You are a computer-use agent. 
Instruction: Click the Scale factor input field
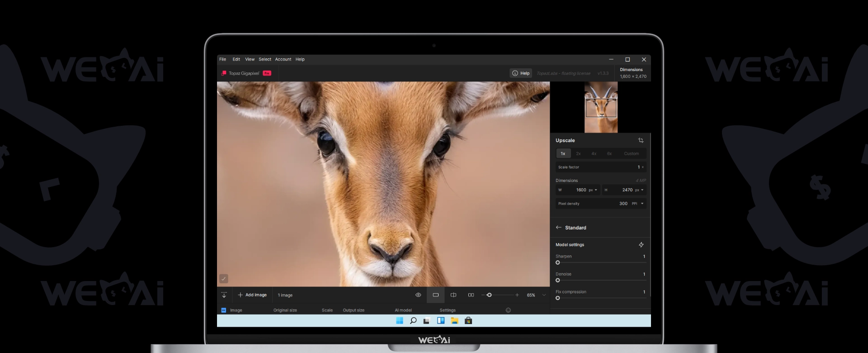[x=601, y=167]
